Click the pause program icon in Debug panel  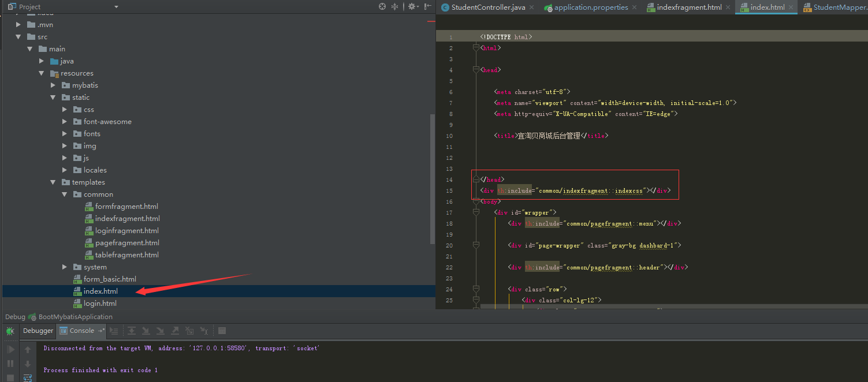pyautogui.click(x=10, y=364)
